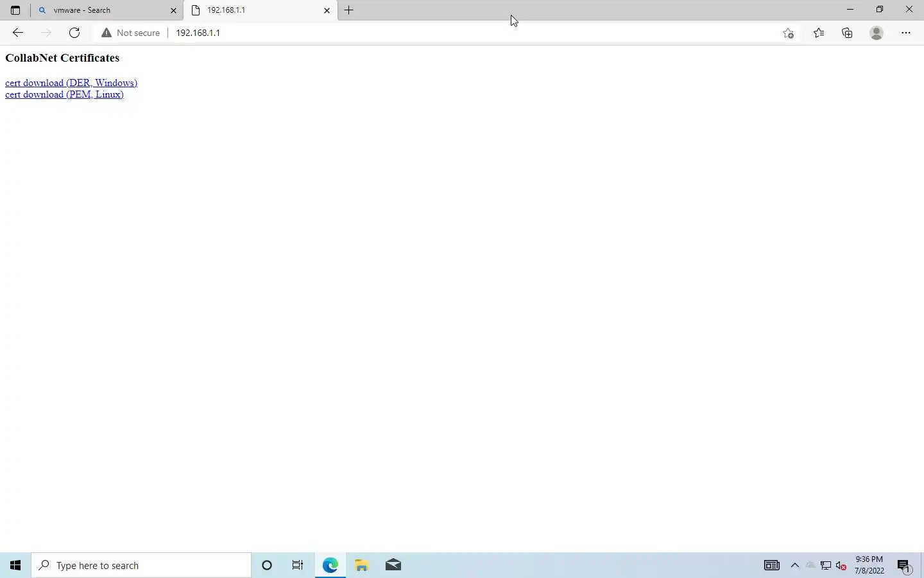Close the vmware - Search tab
This screenshot has width=924, height=578.
coord(173,10)
